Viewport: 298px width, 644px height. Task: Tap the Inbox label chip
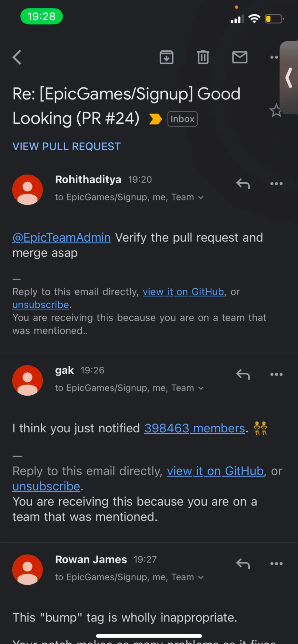(x=183, y=119)
